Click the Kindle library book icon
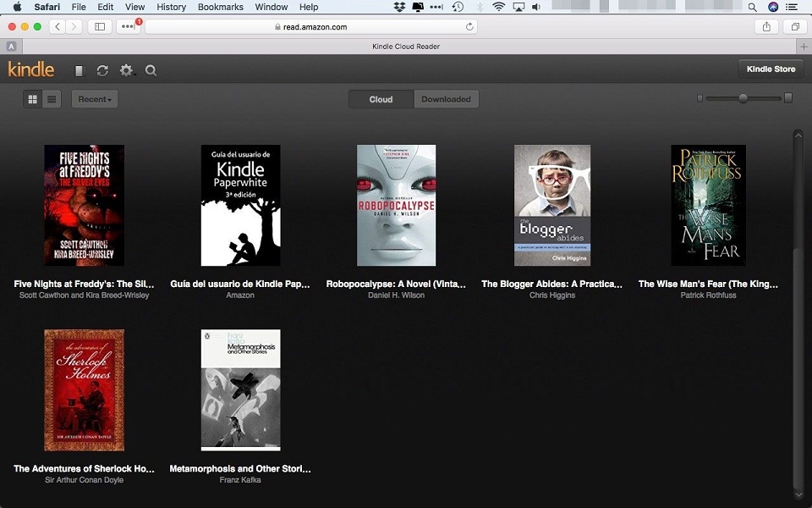The width and height of the screenshot is (812, 508). point(80,71)
